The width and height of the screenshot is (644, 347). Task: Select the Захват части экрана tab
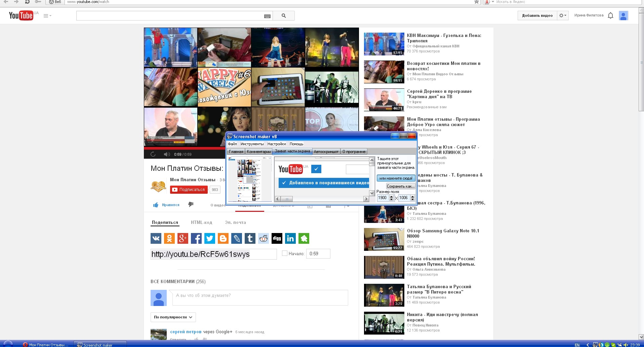coord(292,151)
